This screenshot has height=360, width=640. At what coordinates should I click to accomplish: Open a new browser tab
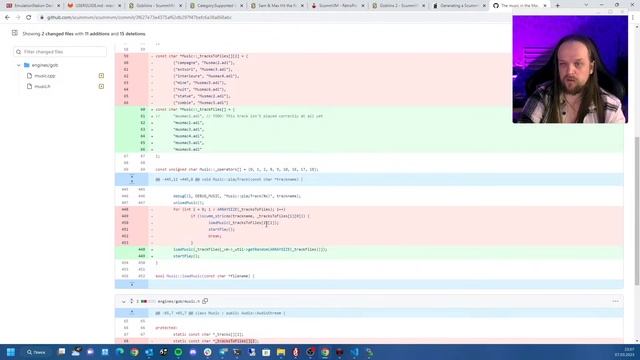558,6
